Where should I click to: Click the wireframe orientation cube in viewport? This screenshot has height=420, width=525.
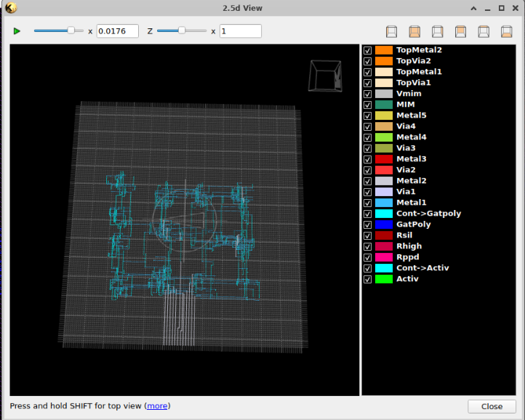[x=324, y=76]
